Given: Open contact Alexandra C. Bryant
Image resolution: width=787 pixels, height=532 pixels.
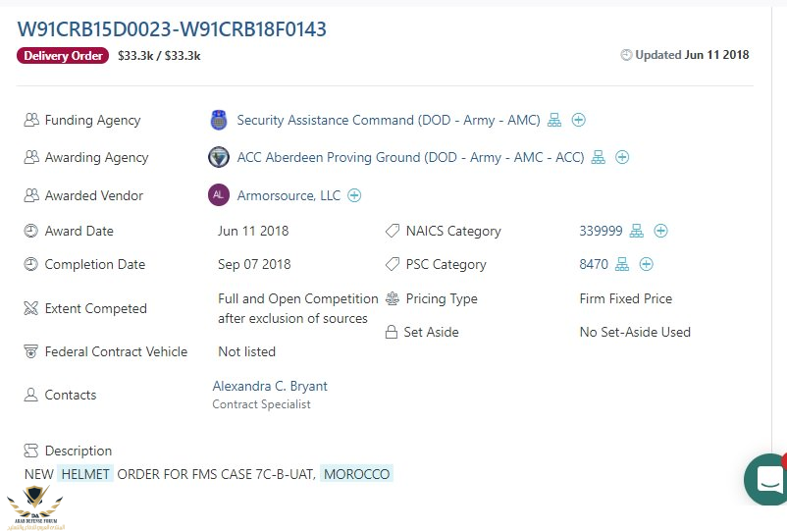Looking at the screenshot, I should click(270, 386).
